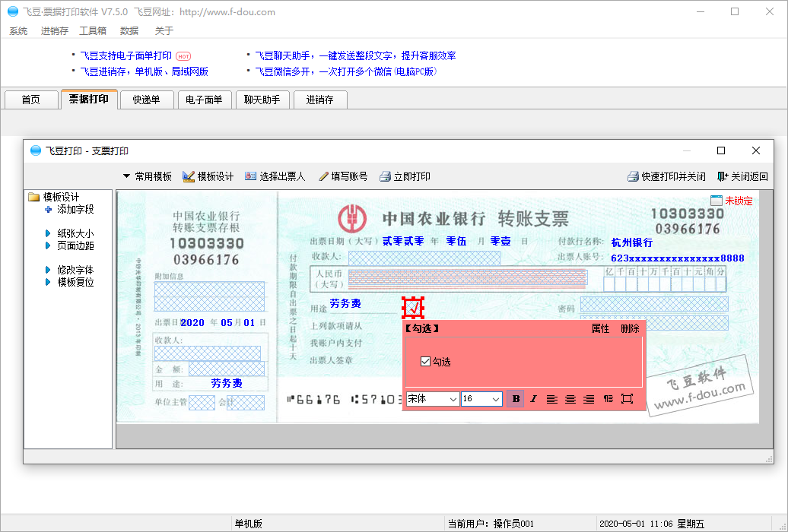
Task: Open the 飞豆支持电子面单打印 link
Action: [126, 55]
